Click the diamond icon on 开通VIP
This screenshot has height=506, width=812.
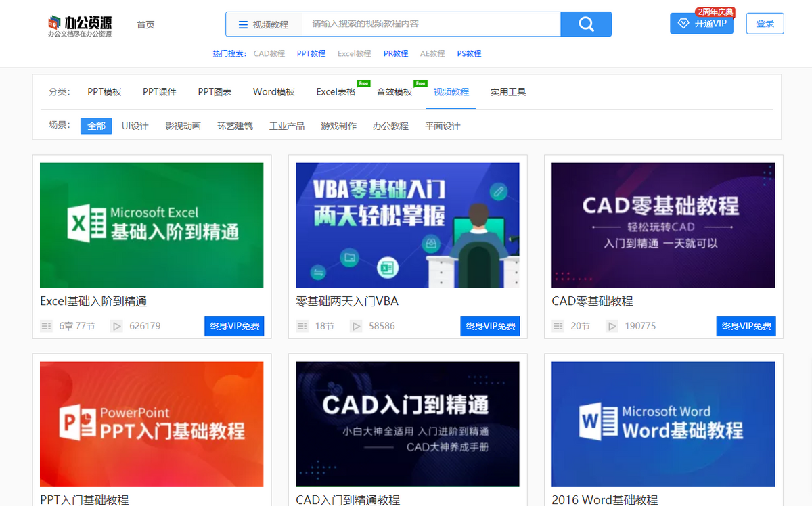[683, 24]
